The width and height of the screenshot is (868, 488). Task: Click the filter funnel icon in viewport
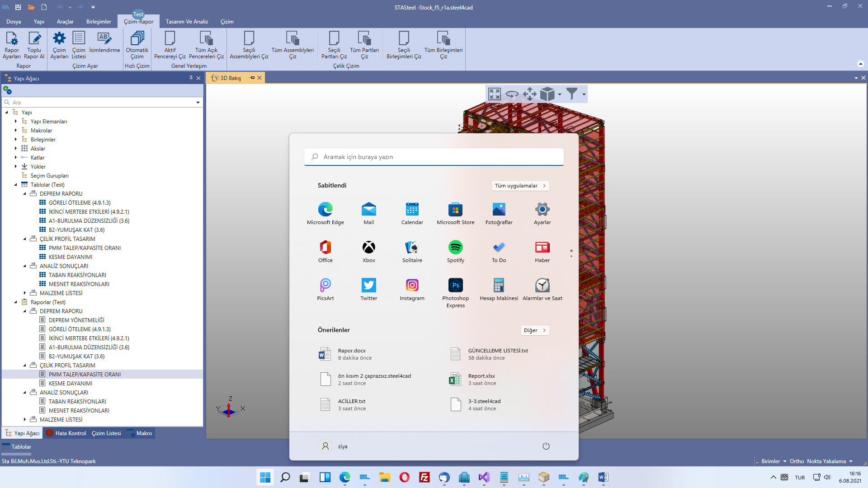572,94
